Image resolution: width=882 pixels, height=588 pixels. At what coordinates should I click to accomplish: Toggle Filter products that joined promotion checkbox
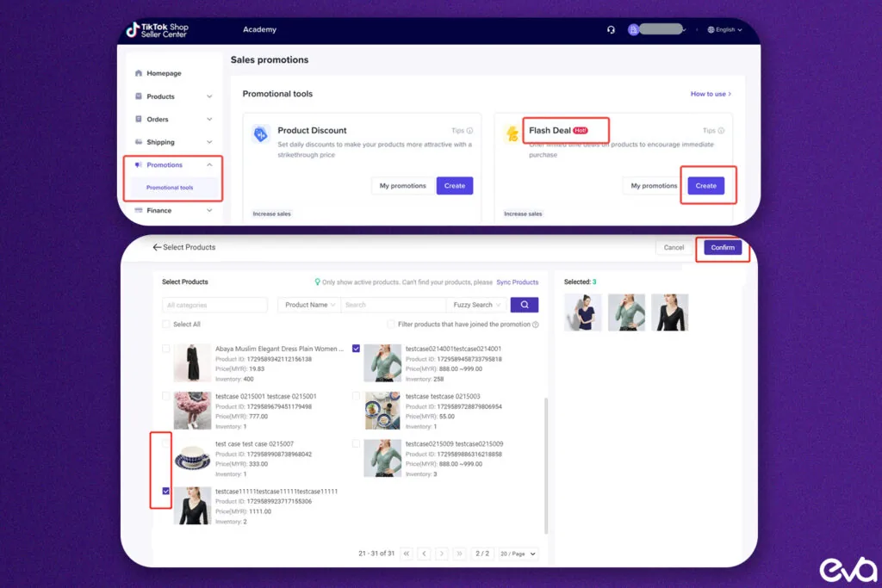click(x=391, y=325)
